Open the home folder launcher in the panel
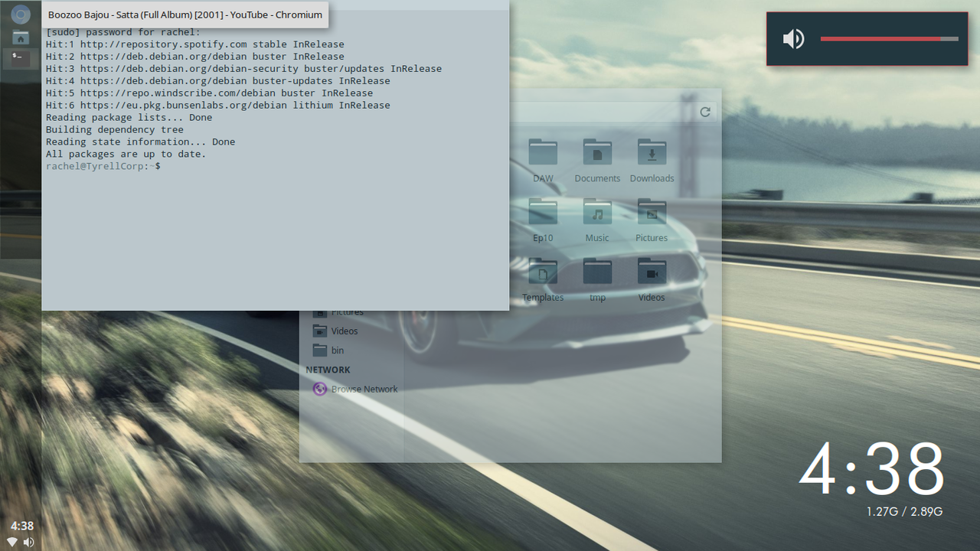980x551 pixels. pyautogui.click(x=21, y=37)
